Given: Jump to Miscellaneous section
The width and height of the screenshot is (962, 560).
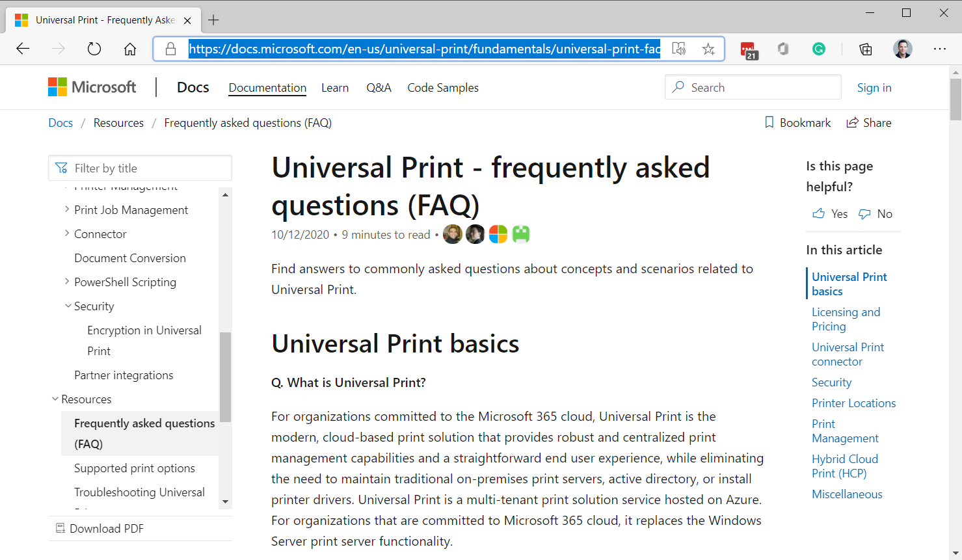Looking at the screenshot, I should click(x=847, y=494).
